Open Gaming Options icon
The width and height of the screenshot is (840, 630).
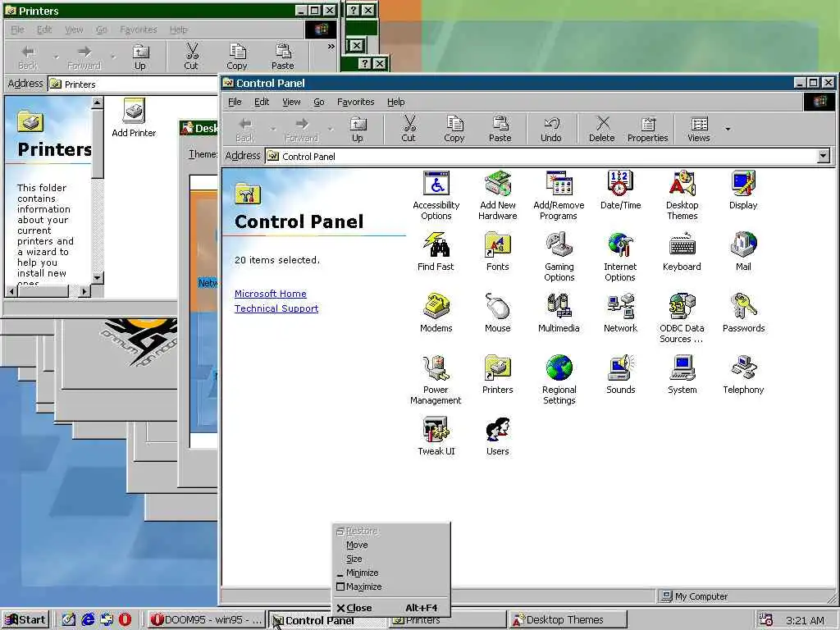coord(559,257)
